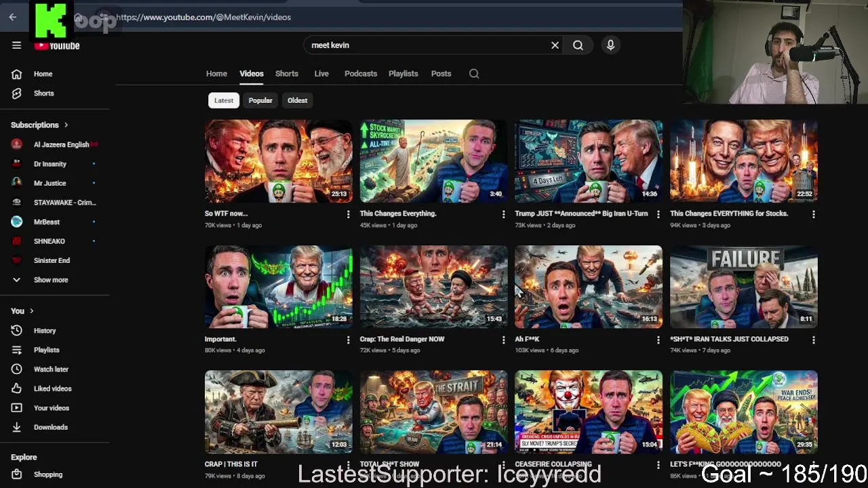
Task: Open options menu for 'Ah F**K' video
Action: (x=658, y=340)
